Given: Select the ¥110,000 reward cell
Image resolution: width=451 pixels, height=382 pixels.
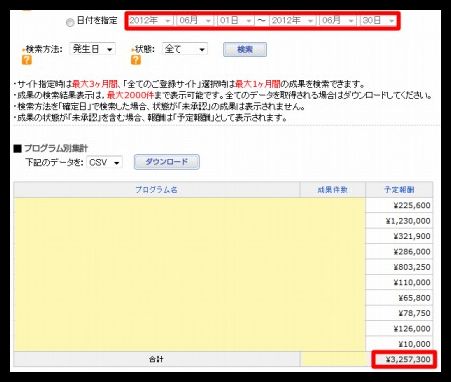Looking at the screenshot, I should point(399,282).
